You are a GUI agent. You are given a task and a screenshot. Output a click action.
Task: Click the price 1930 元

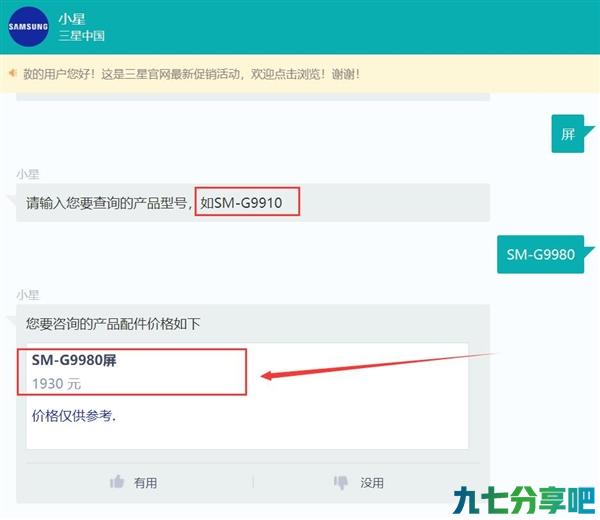click(x=57, y=383)
